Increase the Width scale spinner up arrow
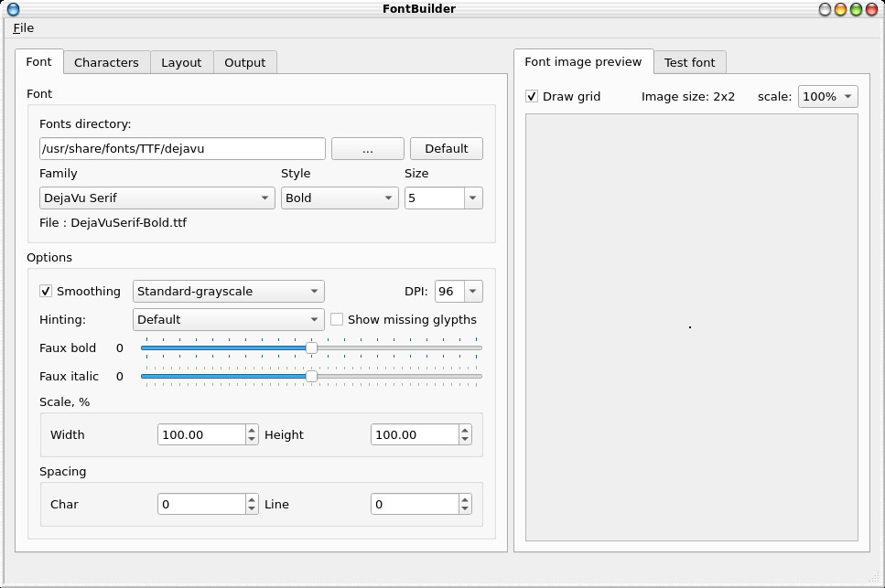This screenshot has width=885, height=588. tap(252, 430)
